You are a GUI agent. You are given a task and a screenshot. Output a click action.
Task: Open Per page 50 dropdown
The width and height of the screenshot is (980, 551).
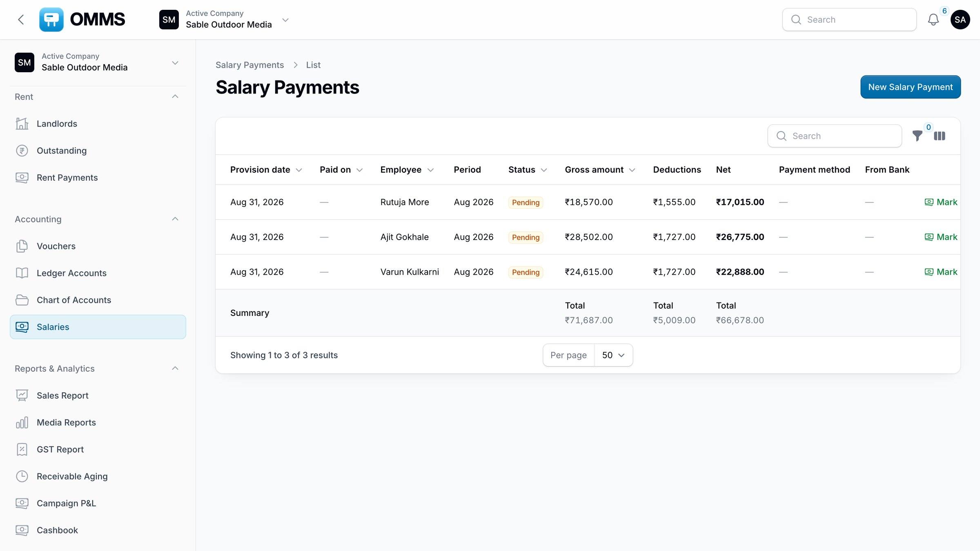pos(613,355)
